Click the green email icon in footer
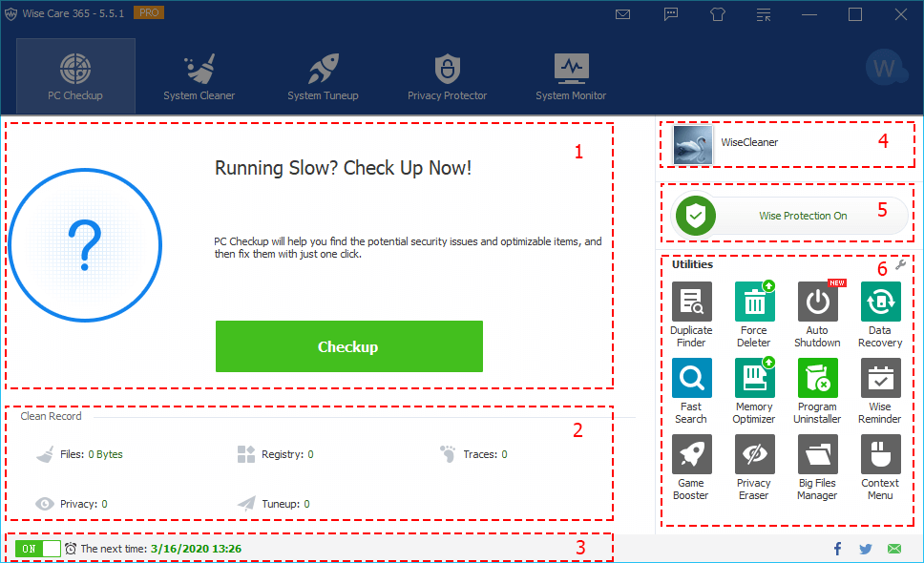924x563 pixels. 894,549
